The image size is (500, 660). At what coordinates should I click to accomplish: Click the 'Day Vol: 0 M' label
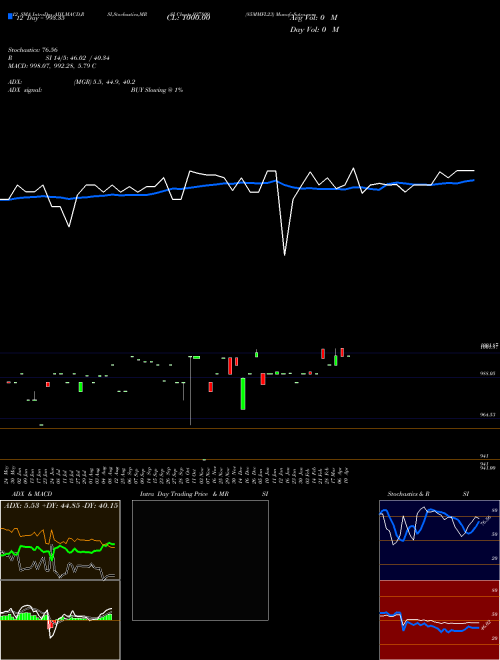pos(314,30)
